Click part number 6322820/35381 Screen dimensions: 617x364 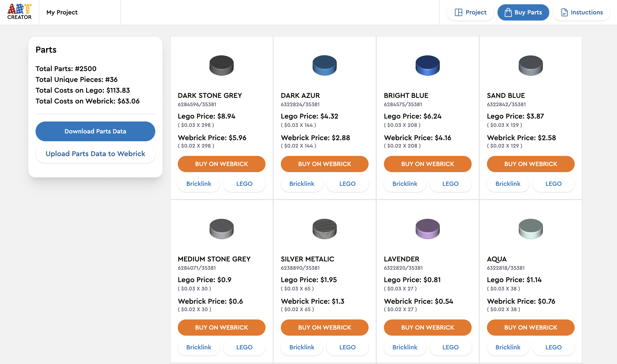(x=403, y=268)
